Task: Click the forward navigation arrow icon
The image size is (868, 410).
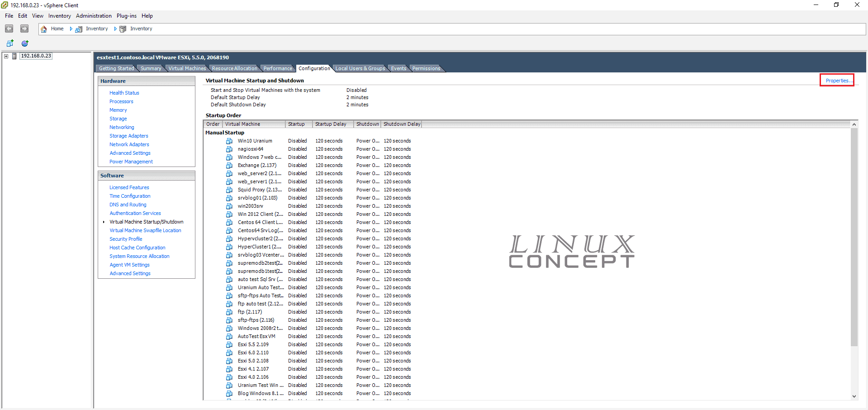Action: [x=24, y=29]
